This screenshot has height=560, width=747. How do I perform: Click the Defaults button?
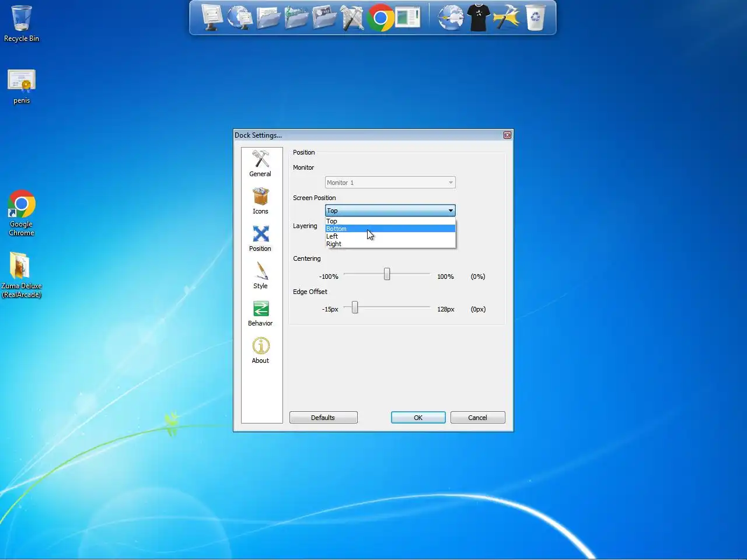point(323,418)
